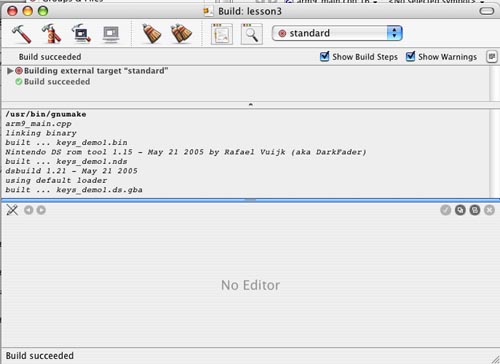This screenshot has height=364, width=500.
Task: Click the window resize grip corner
Action: 495,359
